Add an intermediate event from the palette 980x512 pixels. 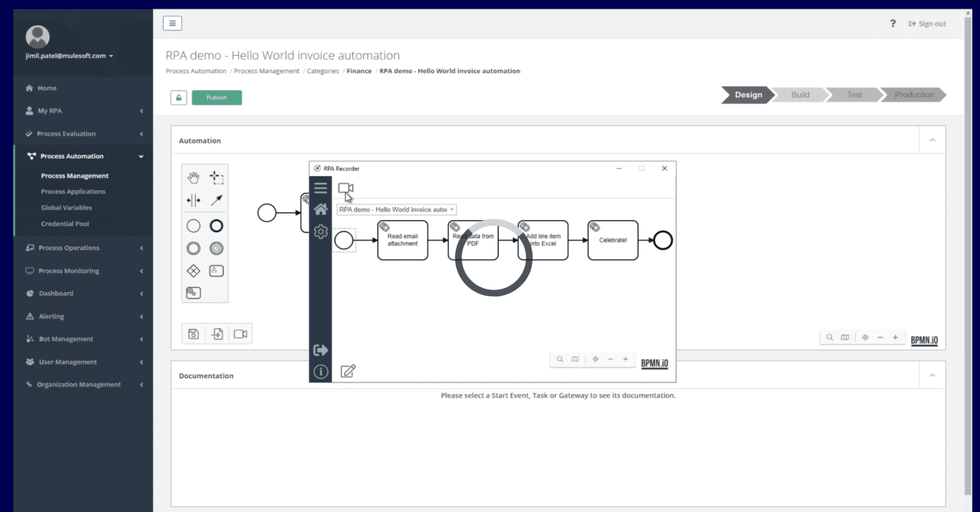tap(193, 248)
